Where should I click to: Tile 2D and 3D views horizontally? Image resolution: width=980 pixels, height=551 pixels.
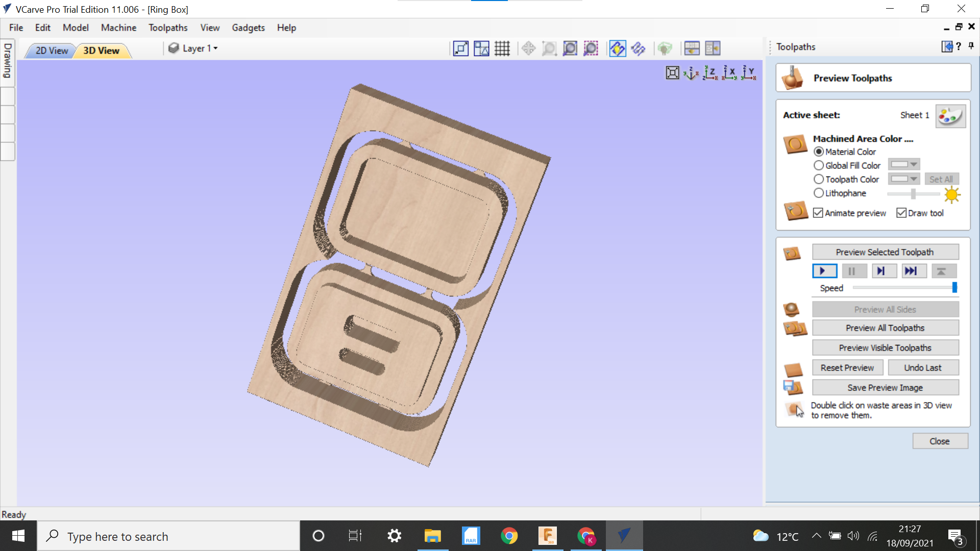(x=692, y=48)
